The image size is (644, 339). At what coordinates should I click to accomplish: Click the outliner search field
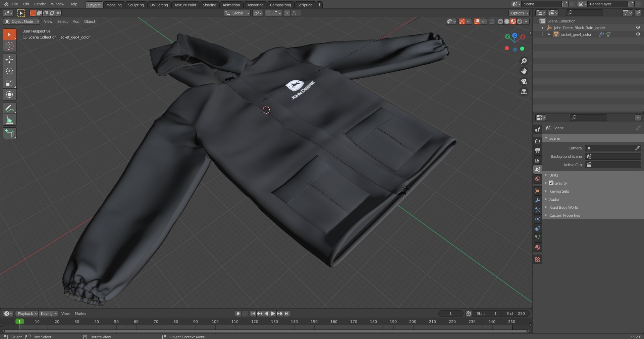584,13
